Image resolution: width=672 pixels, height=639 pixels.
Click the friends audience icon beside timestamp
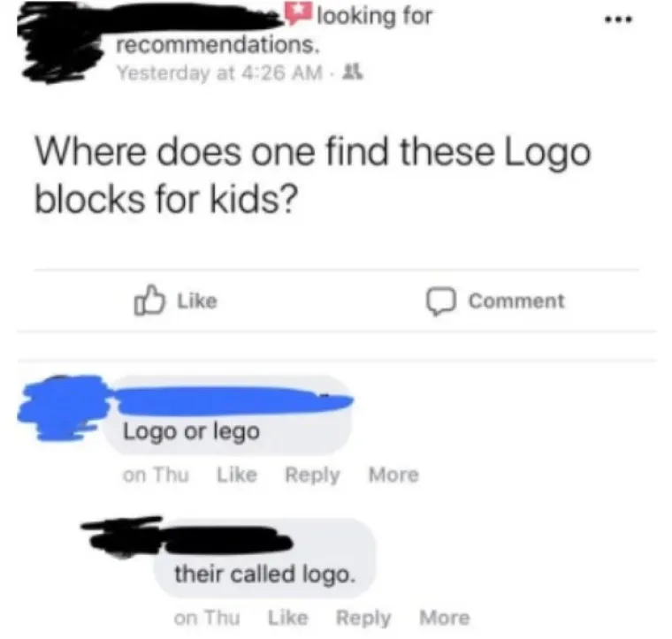tap(353, 72)
